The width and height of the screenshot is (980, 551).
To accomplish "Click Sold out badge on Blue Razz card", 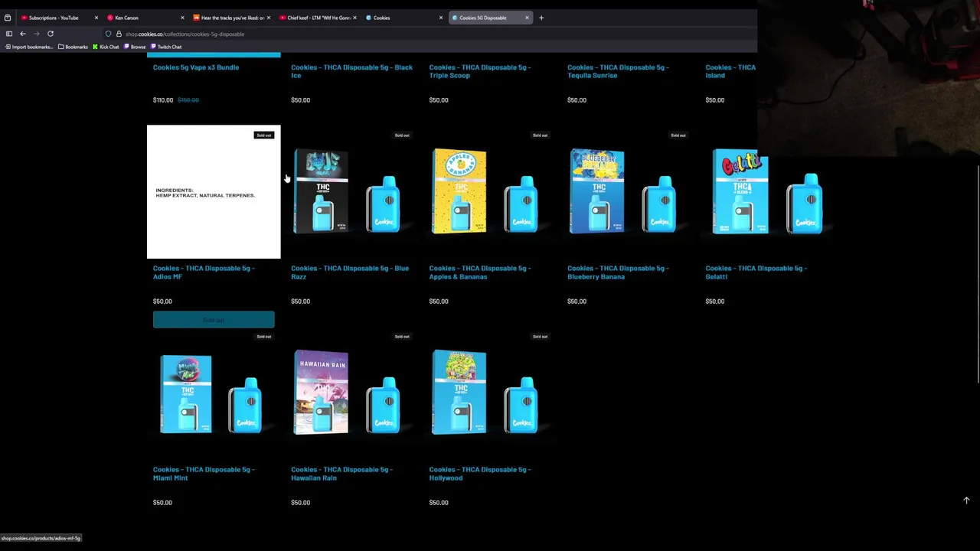I will coord(402,135).
